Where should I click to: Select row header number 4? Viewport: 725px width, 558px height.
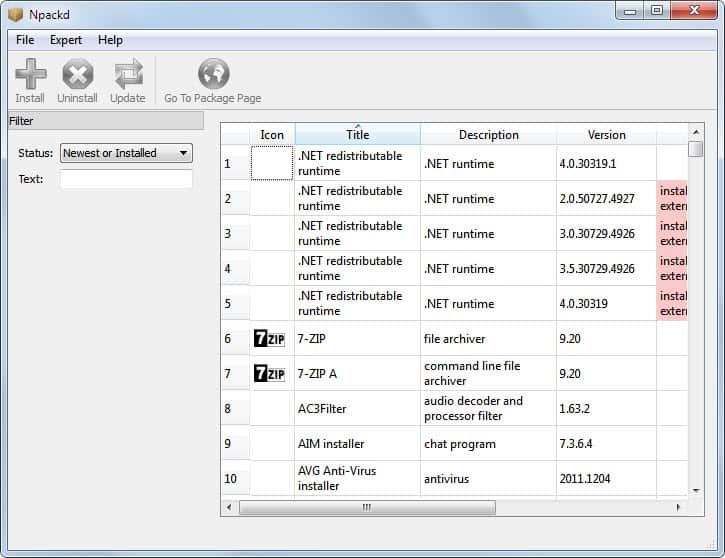click(x=235, y=269)
